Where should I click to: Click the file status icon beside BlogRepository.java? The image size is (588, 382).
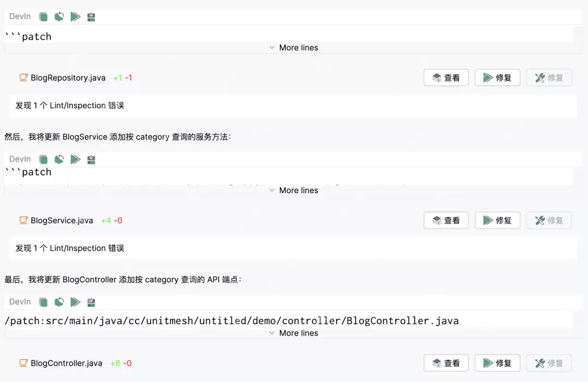23,77
